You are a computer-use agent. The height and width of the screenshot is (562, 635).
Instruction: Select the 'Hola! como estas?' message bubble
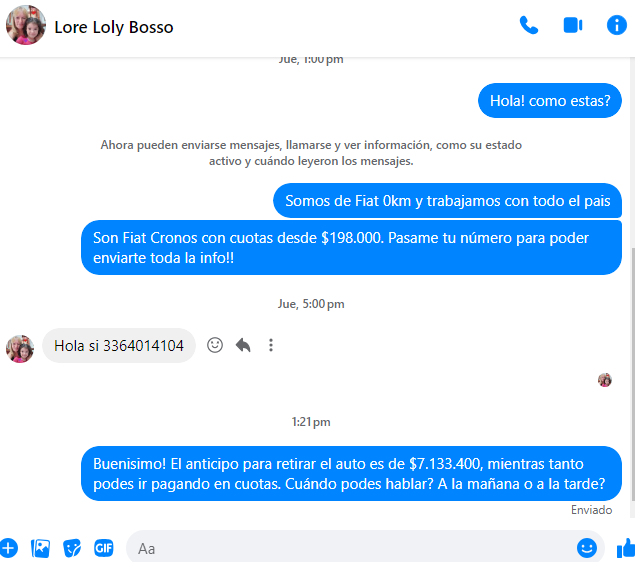click(550, 100)
